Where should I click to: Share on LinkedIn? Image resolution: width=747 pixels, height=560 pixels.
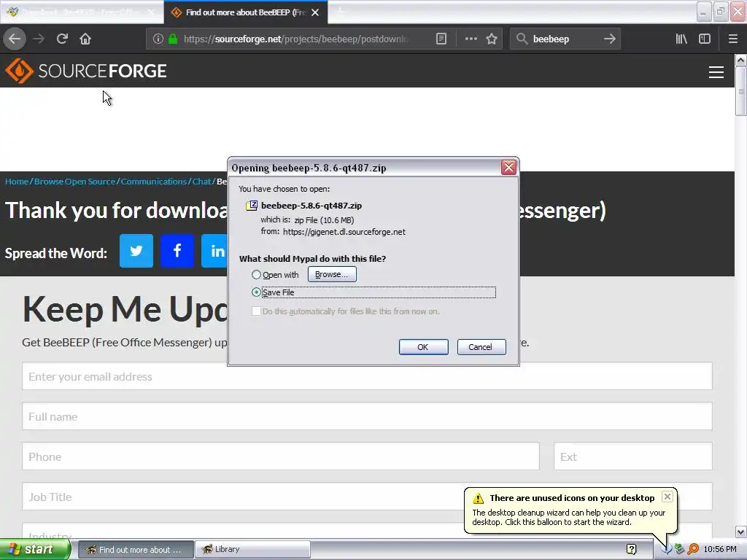(215, 251)
